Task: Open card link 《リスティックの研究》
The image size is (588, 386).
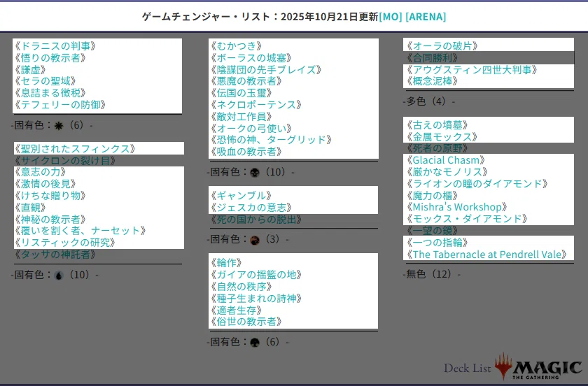Action: point(65,243)
